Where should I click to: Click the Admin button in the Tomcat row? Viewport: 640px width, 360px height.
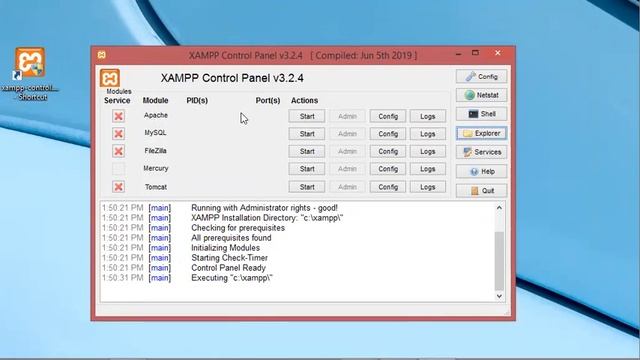click(347, 187)
